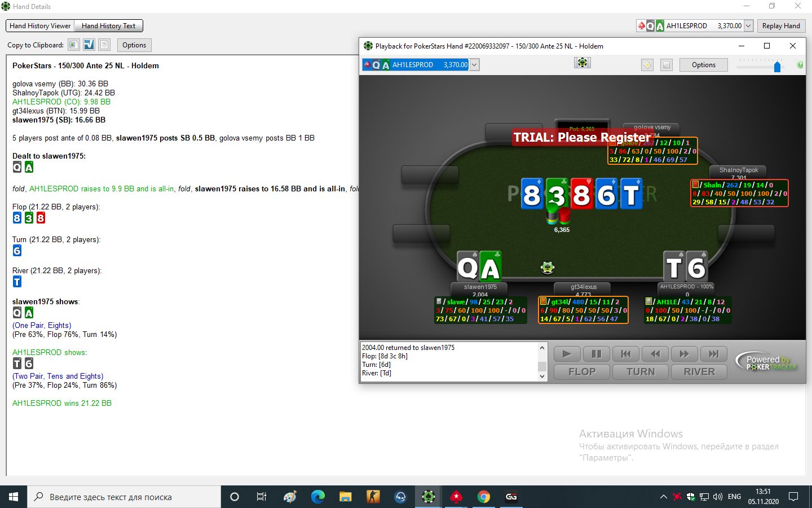
Task: Click slawen1975 HUD note icon
Action: coord(439,302)
